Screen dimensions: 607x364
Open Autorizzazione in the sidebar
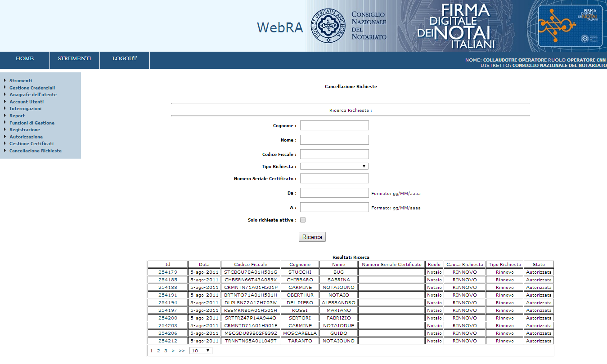tap(26, 137)
